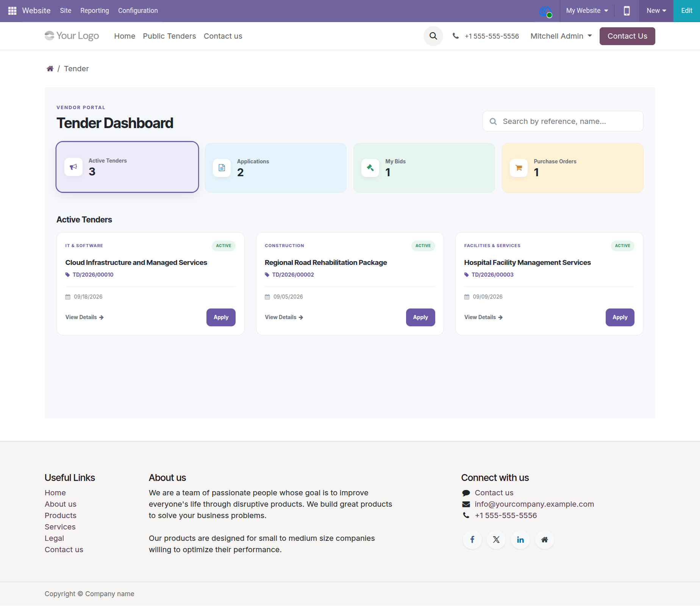Screen dimensions: 700x606
Task: Click footer Home link
Action: click(55, 493)
